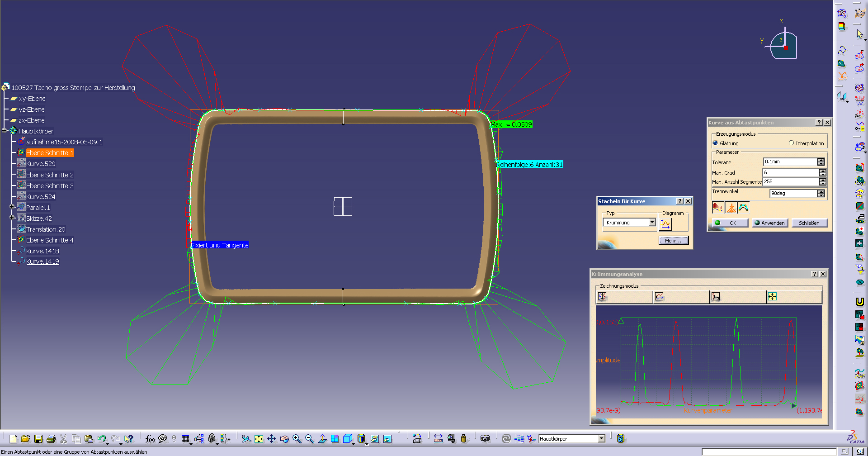This screenshot has height=456, width=868.
Task: Fit all in view
Action: (x=259, y=439)
